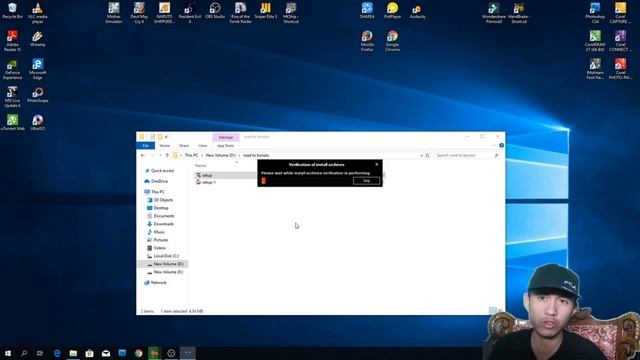This screenshot has height=360, width=640.
Task: Select the Corel PHOTO-PAINT desktop icon
Action: 620,69
